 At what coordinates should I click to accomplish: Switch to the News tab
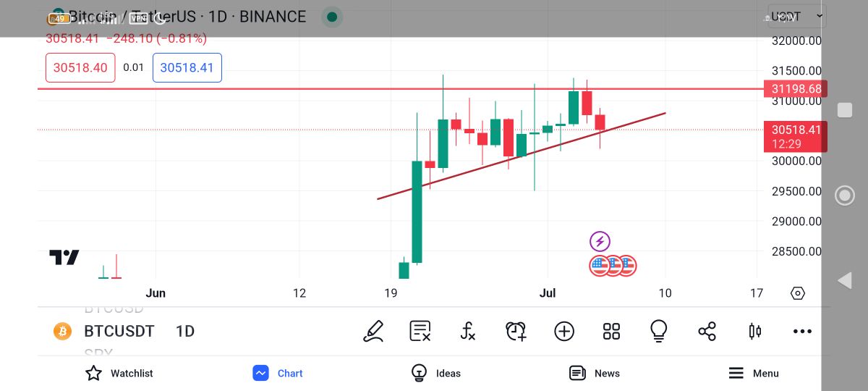595,373
